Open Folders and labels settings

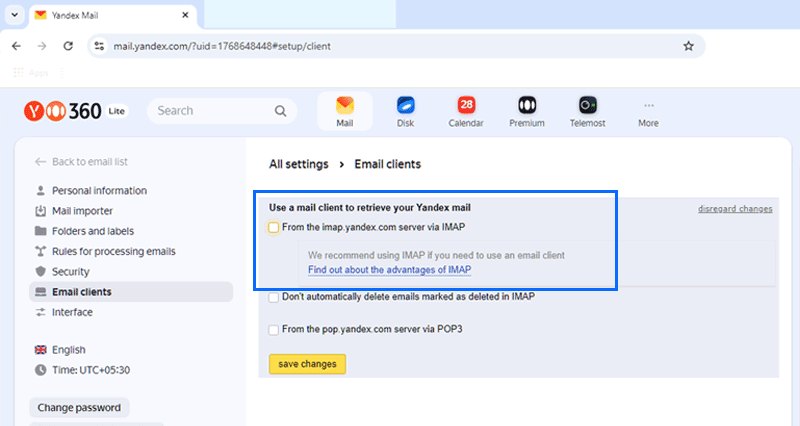pos(93,231)
